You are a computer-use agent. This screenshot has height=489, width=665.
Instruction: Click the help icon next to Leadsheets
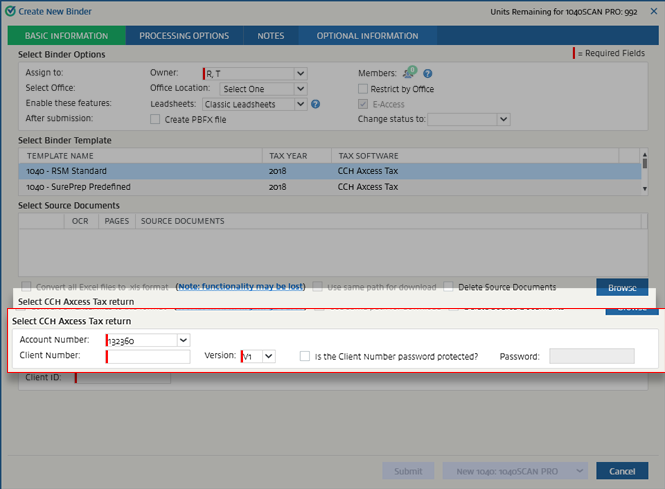pos(315,103)
